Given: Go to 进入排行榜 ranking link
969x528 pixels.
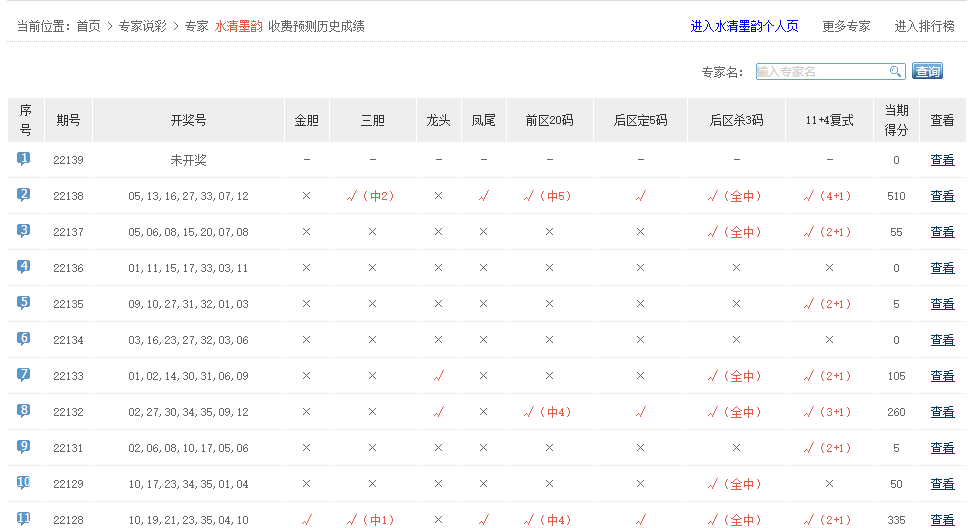Looking at the screenshot, I should pos(924,26).
